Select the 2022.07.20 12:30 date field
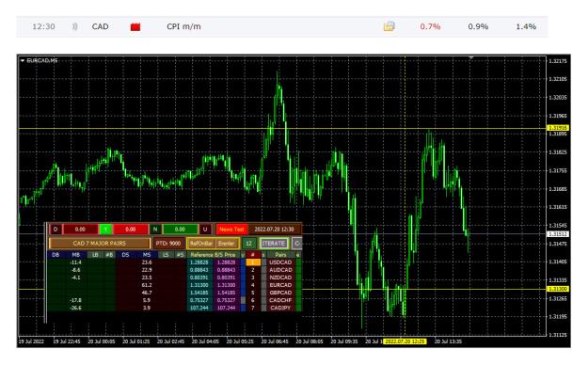The height and width of the screenshot is (365, 588). 274,230
